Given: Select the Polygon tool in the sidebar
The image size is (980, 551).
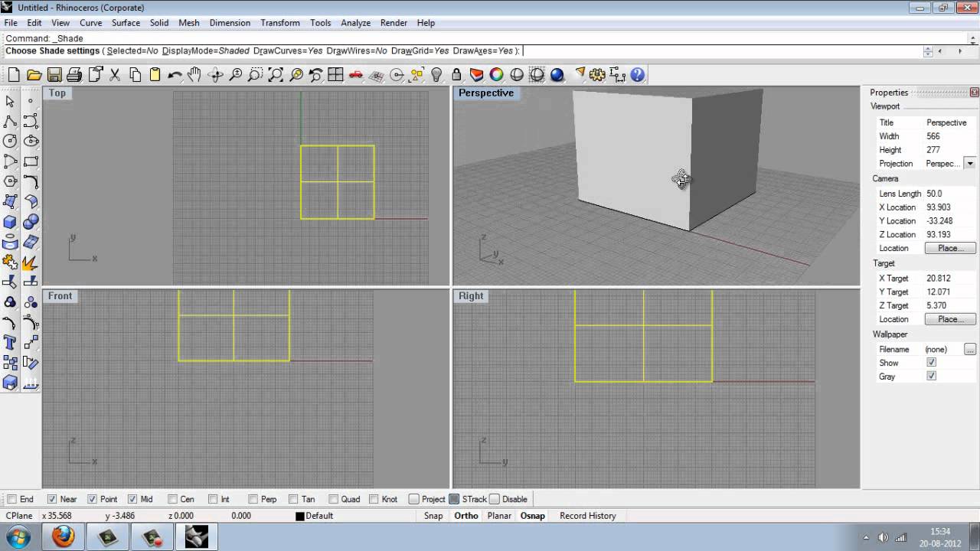Looking at the screenshot, I should pos(10,181).
